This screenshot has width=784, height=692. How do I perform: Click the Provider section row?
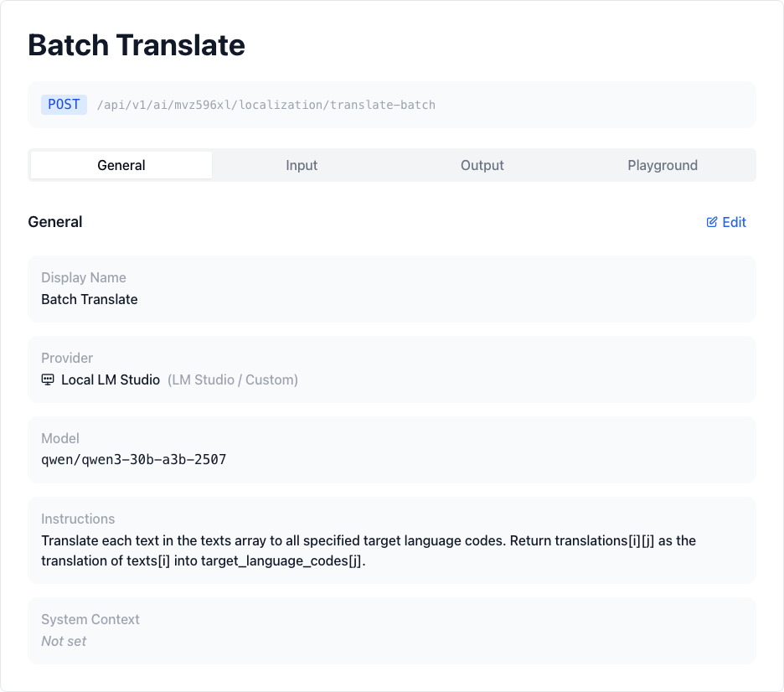coord(392,369)
